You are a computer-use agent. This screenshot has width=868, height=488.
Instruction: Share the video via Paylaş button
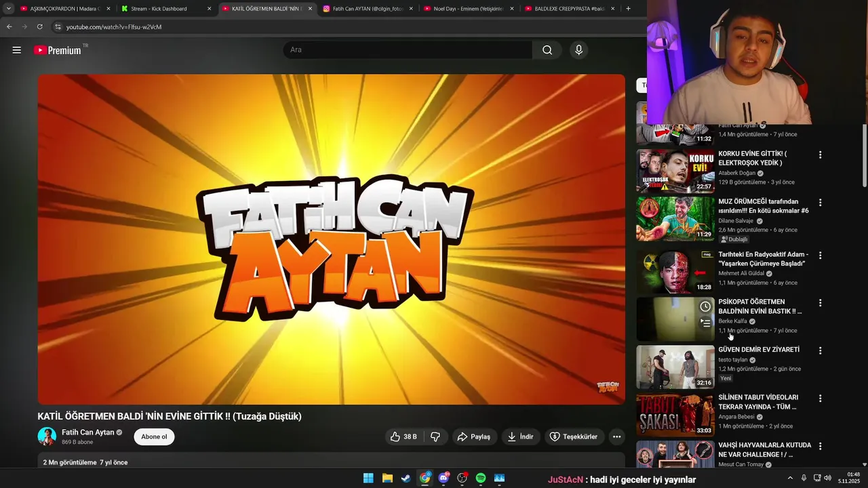[x=473, y=437]
